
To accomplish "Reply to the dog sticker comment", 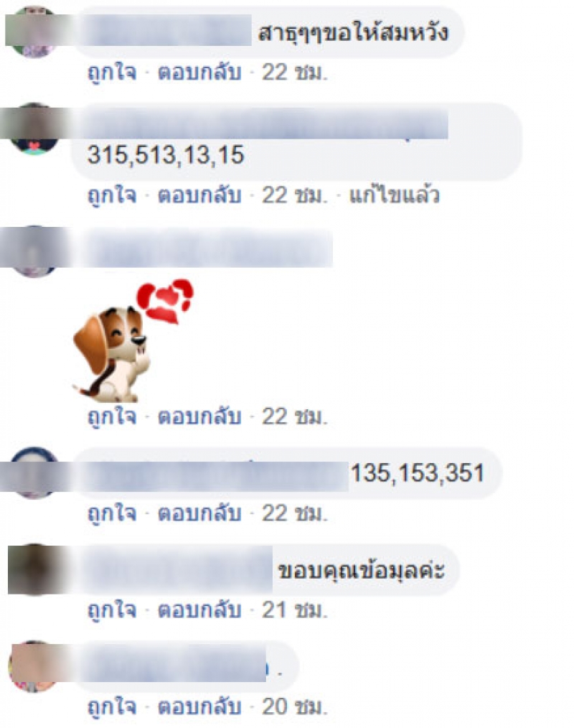I will click(x=199, y=416).
